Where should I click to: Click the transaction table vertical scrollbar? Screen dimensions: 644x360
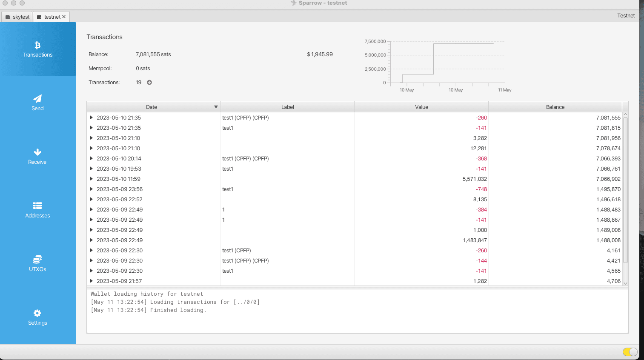pyautogui.click(x=625, y=190)
